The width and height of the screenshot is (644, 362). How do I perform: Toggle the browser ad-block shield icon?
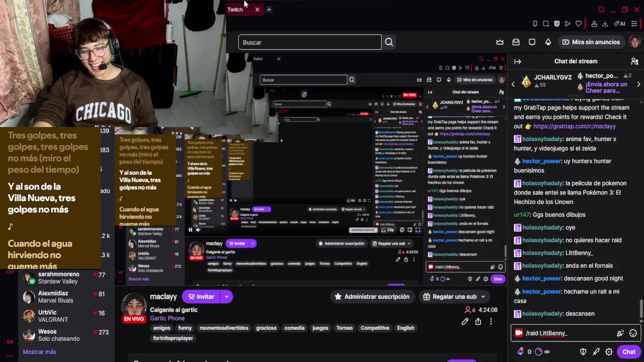pyautogui.click(x=556, y=24)
